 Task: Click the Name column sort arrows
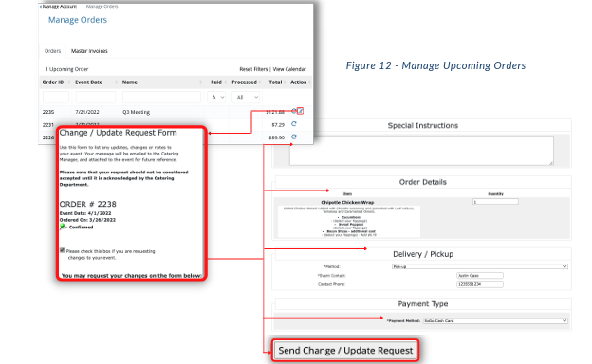(200, 82)
